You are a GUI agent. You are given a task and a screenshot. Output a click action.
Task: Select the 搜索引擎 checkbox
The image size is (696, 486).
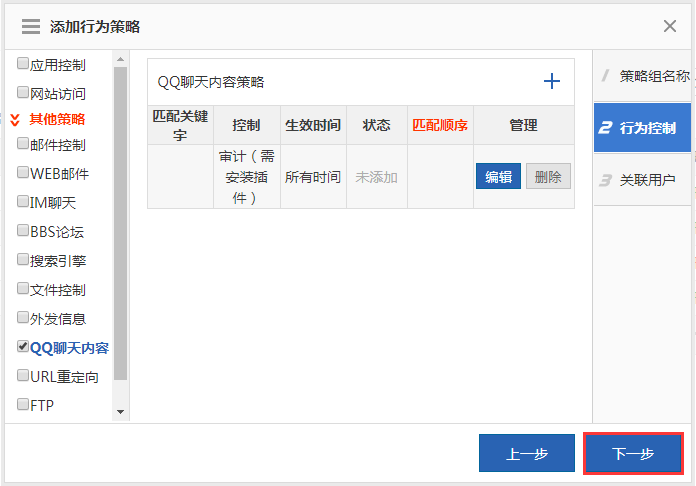click(23, 259)
